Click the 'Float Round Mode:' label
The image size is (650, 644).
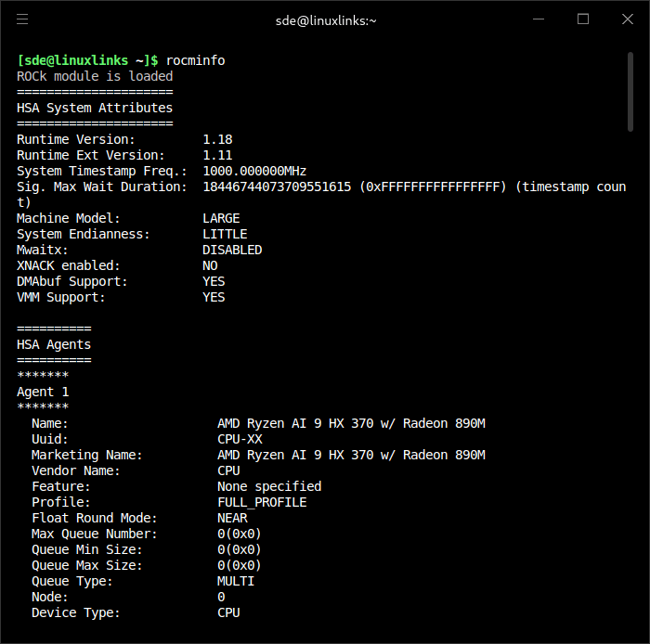tap(95, 518)
